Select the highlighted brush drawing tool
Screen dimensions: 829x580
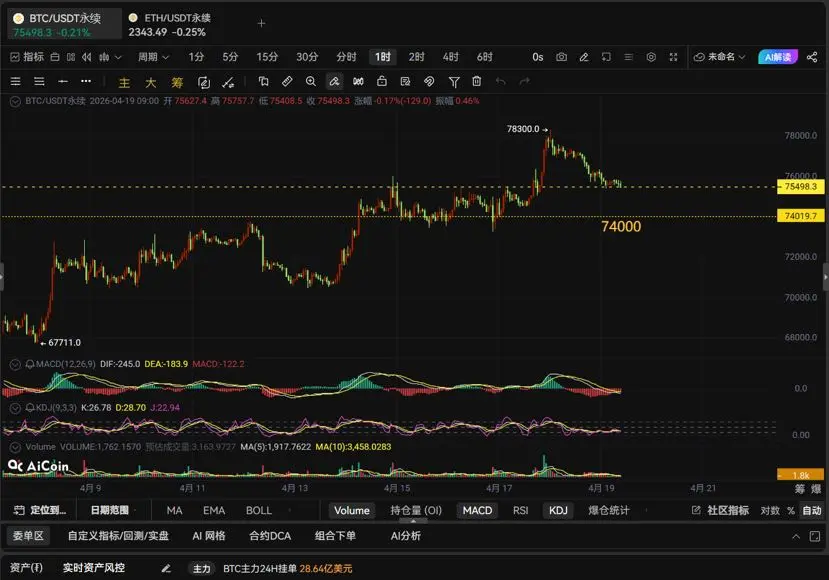(334, 81)
